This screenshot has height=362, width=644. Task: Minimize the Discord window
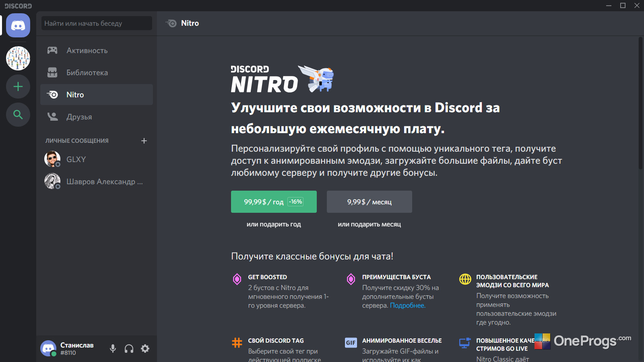[609, 5]
